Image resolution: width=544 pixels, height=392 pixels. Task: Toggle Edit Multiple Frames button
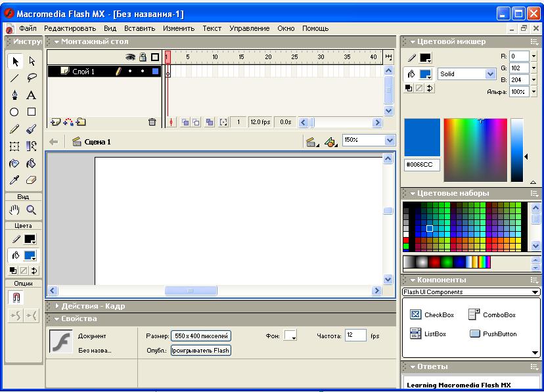point(209,122)
